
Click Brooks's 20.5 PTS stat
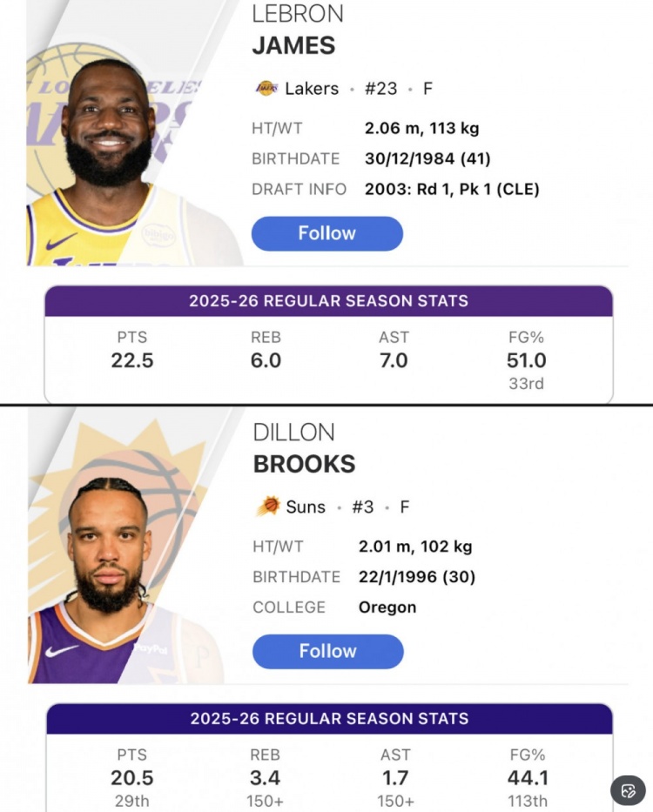(132, 778)
